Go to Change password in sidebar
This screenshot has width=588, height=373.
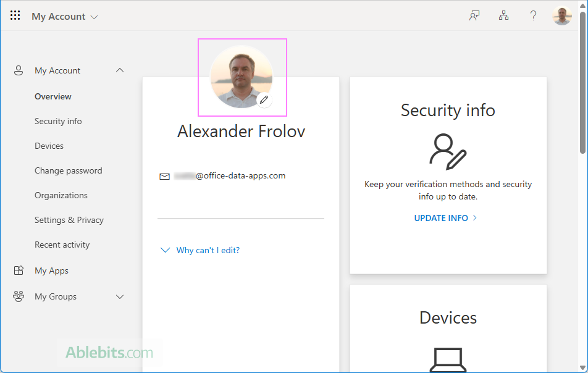tap(68, 170)
